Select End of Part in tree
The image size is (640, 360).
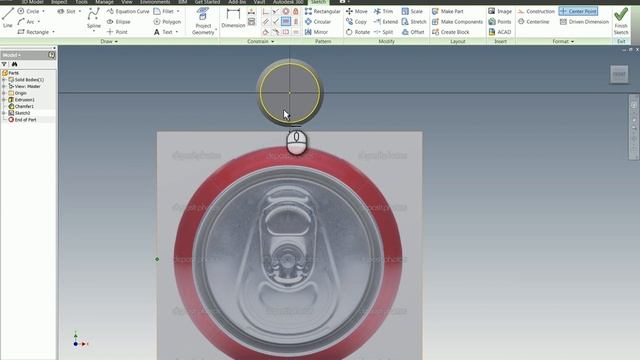tap(22, 120)
